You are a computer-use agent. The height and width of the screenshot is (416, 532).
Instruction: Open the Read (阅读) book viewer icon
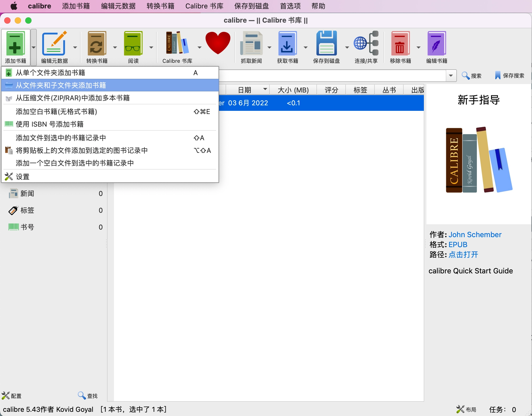(133, 43)
